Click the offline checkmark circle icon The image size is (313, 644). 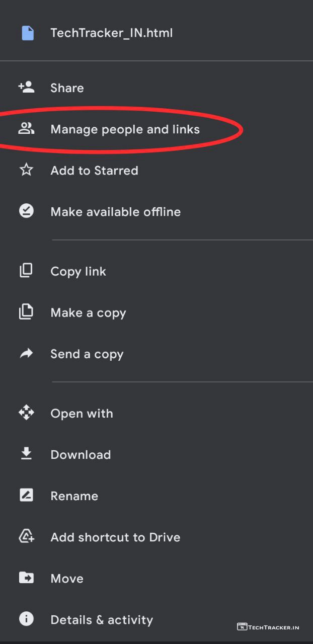coord(26,211)
